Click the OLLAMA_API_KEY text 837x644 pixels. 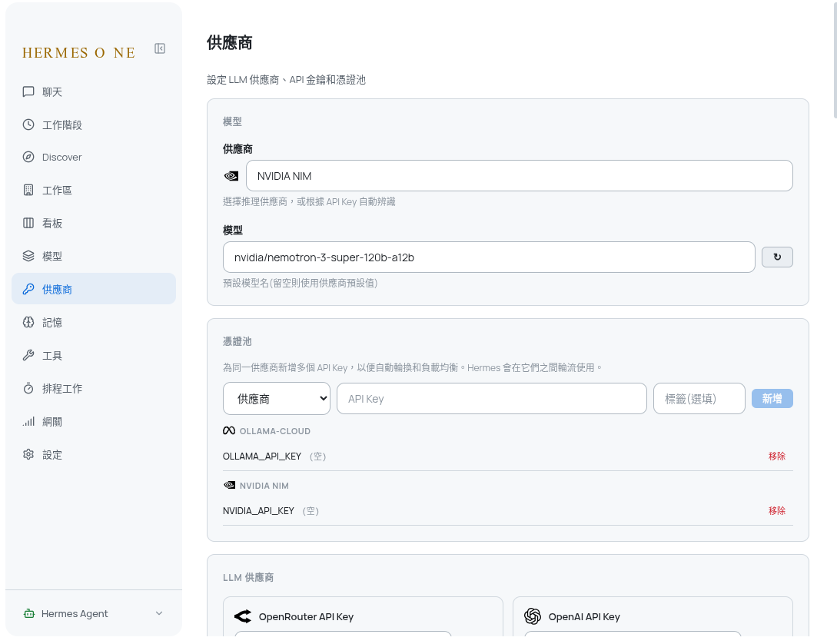click(262, 456)
